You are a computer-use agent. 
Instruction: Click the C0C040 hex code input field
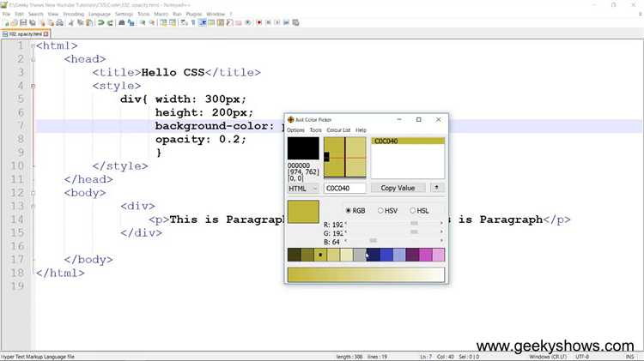[344, 188]
